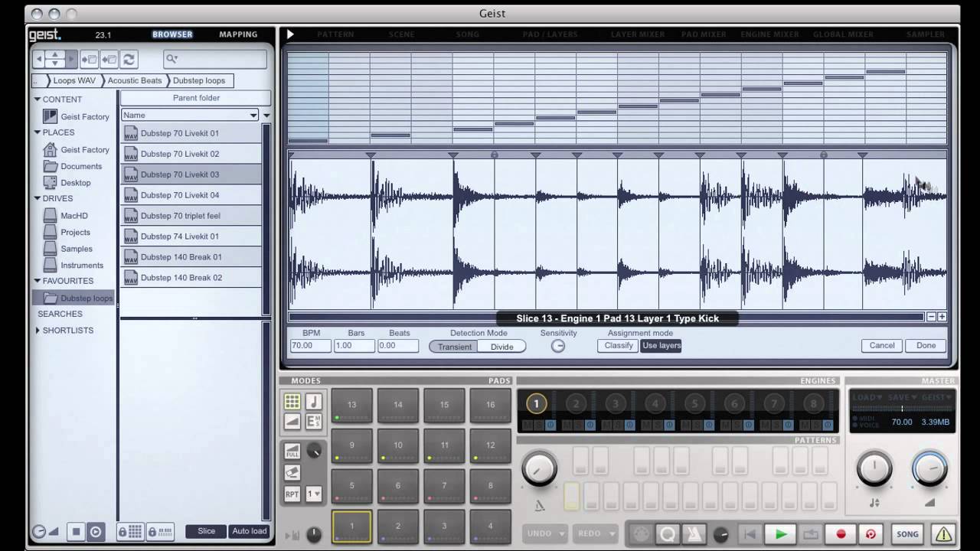This screenshot has width=980, height=551.
Task: Click the Cancel button
Action: coord(882,345)
